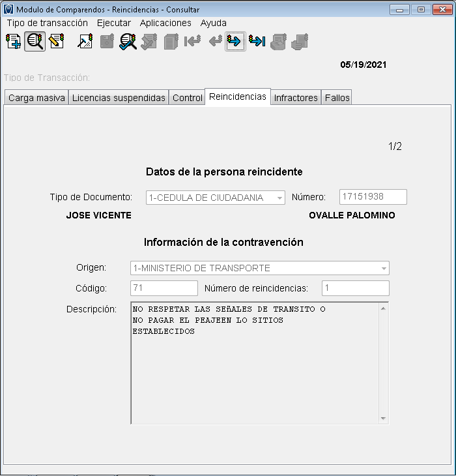The height and width of the screenshot is (476, 456).
Task: Open the Ejecutar menu
Action: pyautogui.click(x=114, y=23)
